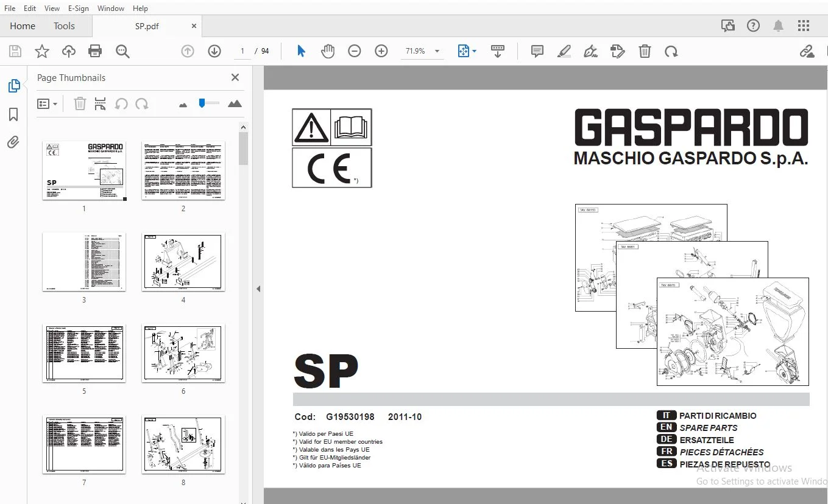Switch to the Home tab
Screen dimensions: 828x504
point(23,26)
